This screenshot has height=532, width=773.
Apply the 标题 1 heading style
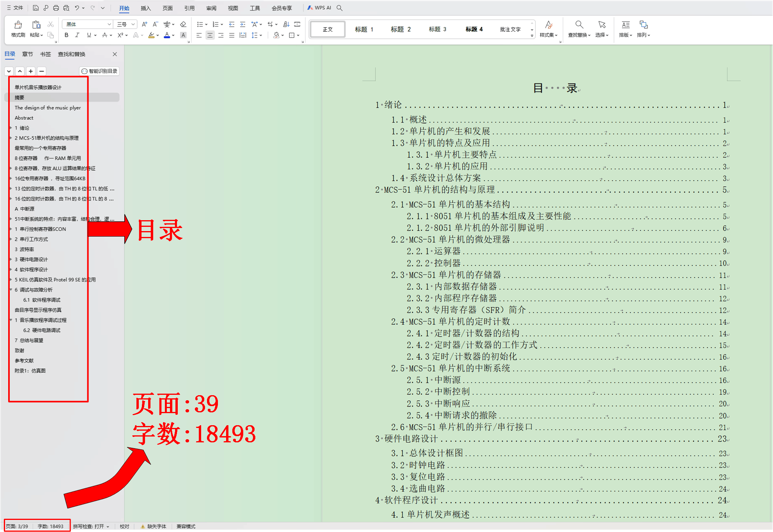click(364, 29)
